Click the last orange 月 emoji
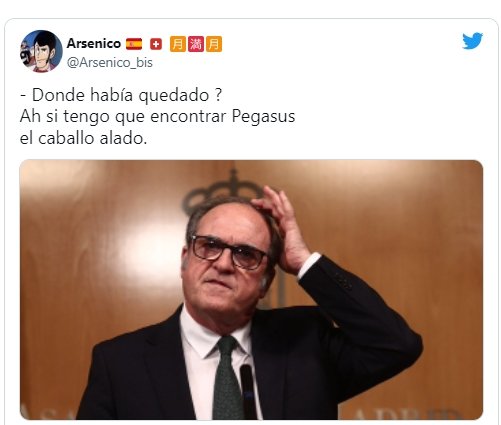Image resolution: width=501 pixels, height=425 pixels. coord(214,44)
